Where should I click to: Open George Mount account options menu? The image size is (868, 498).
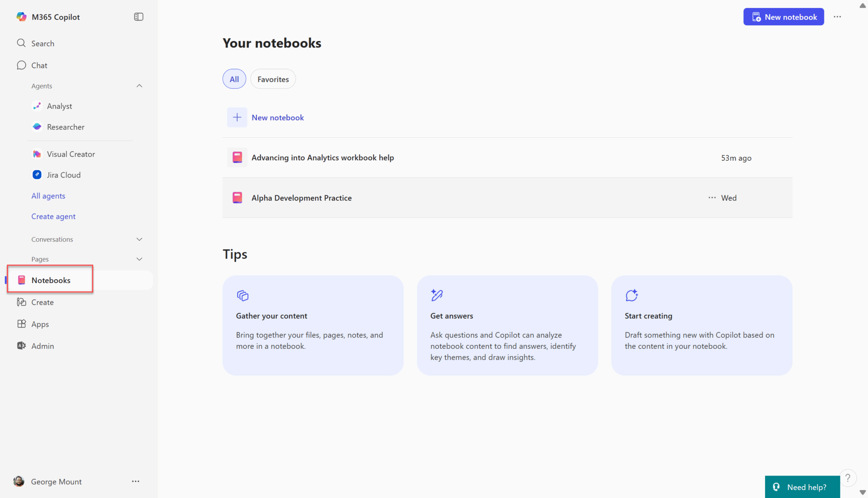coord(136,481)
